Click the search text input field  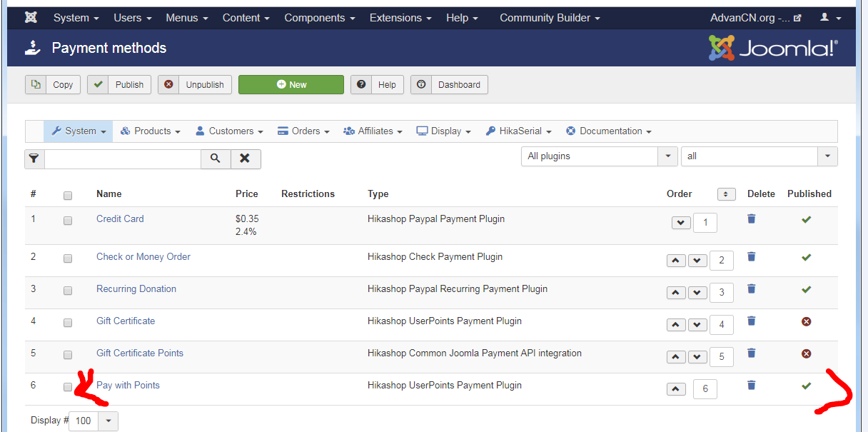(x=123, y=159)
